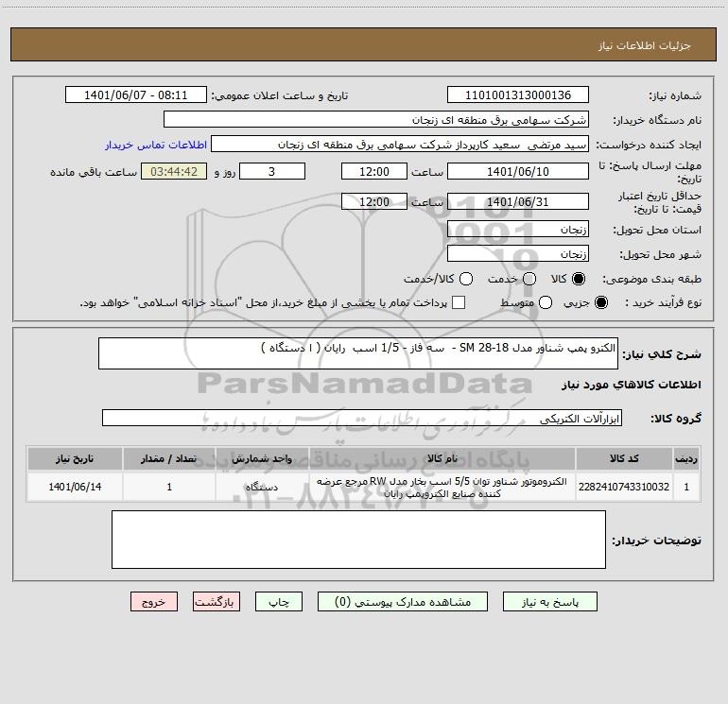
Task: Click the اطلاعات کالاهای مورد نیاز heading
Action: 632,385
